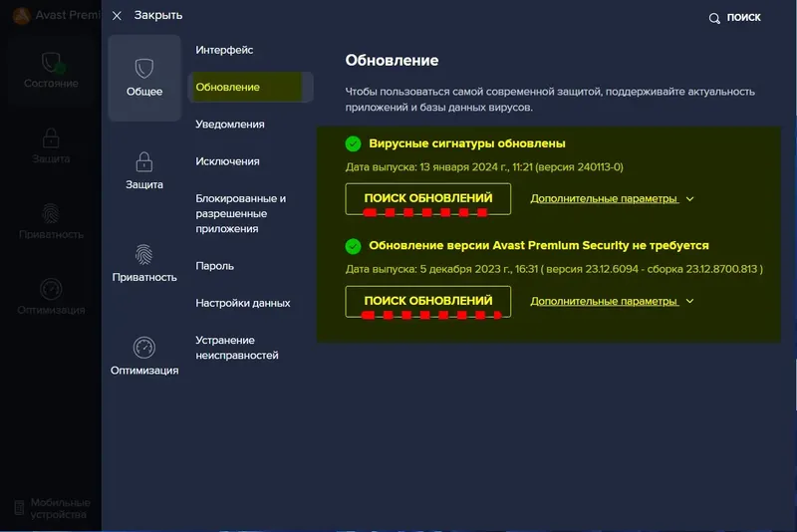Viewport: 797px width, 532px height.
Task: Click dimmed Оптимизация gauge in background sidebar
Action: [x=51, y=289]
